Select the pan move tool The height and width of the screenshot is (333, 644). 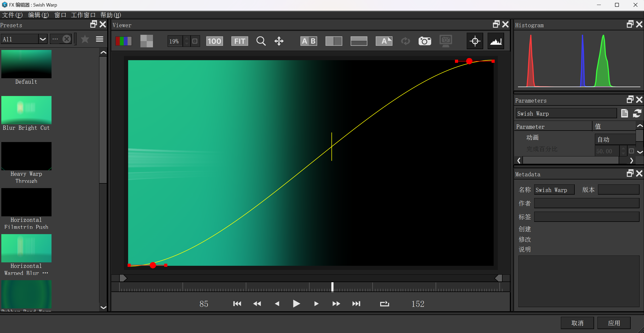[279, 41]
